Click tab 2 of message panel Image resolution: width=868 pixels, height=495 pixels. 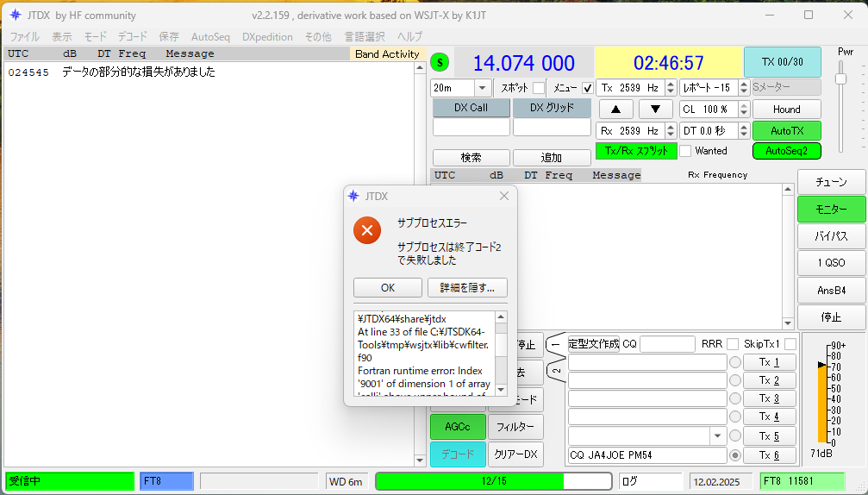click(556, 371)
